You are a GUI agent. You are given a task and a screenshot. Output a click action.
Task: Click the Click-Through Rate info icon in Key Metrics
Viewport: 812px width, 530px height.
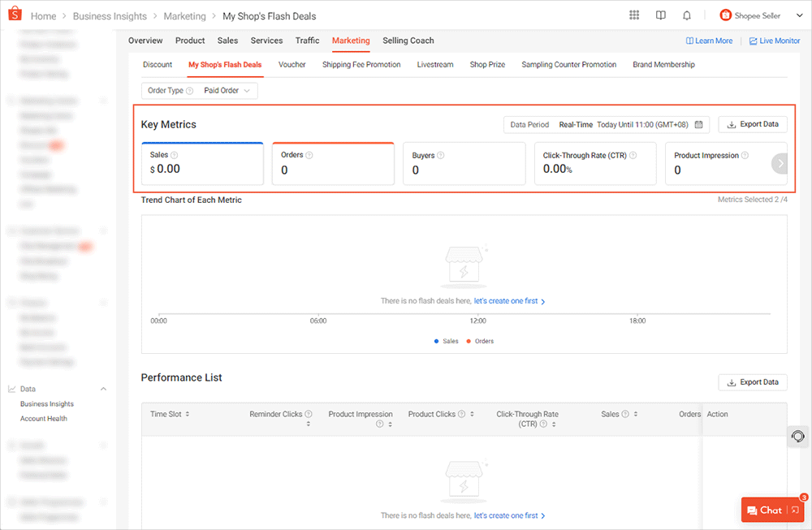pos(633,155)
